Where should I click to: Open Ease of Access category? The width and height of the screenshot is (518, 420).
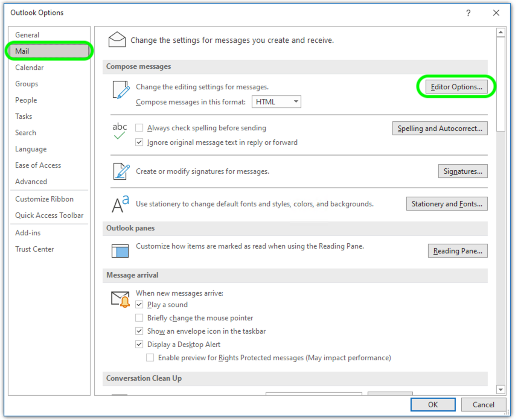(x=49, y=165)
